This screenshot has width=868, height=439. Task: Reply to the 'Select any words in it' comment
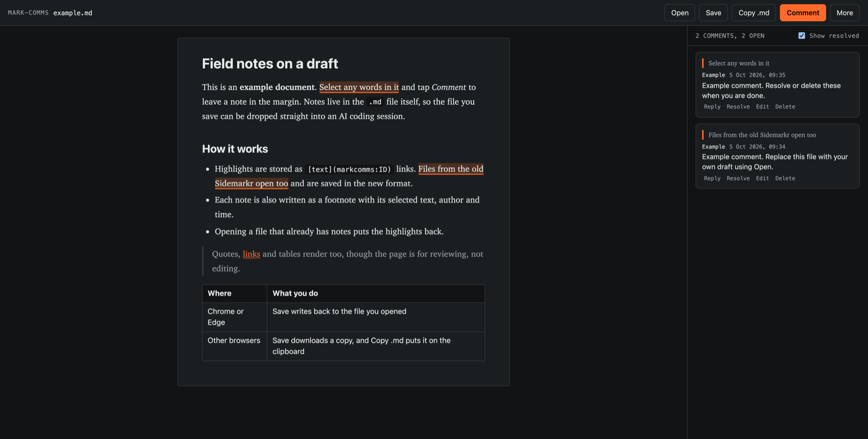[712, 107]
